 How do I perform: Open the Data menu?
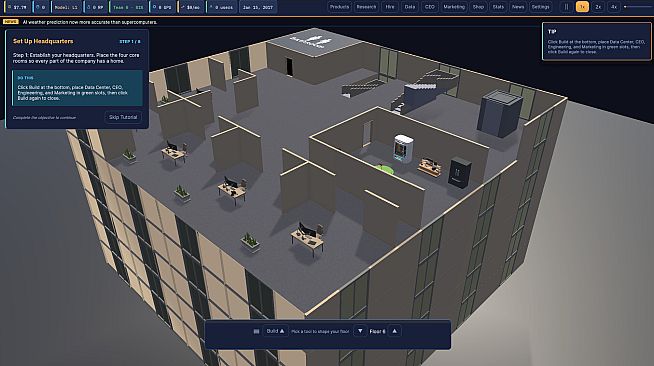point(410,7)
